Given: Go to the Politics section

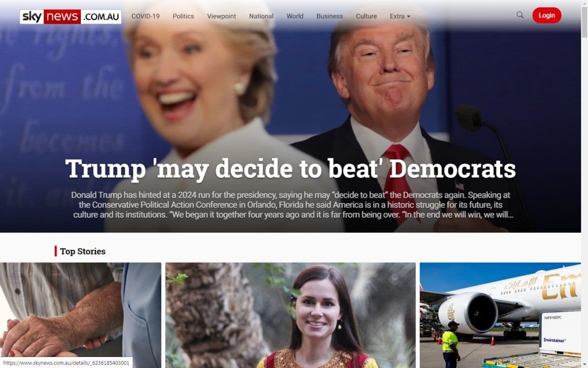Looking at the screenshot, I should 183,16.
